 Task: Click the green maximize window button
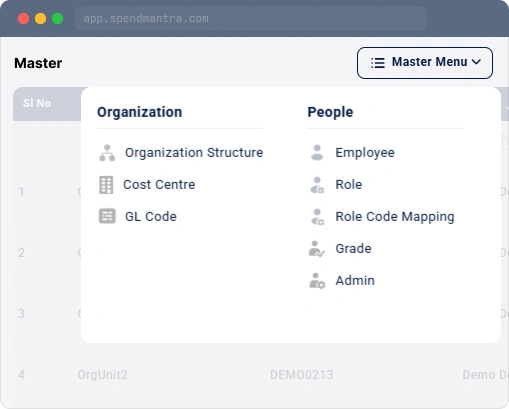coord(58,18)
